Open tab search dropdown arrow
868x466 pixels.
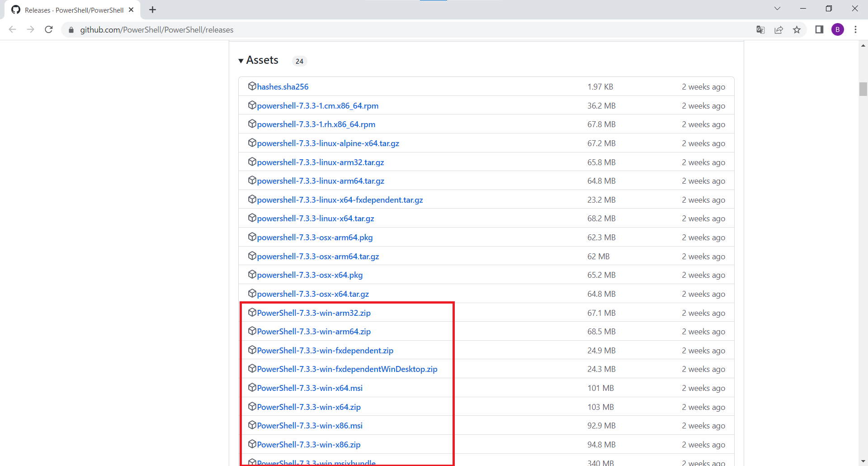[777, 9]
